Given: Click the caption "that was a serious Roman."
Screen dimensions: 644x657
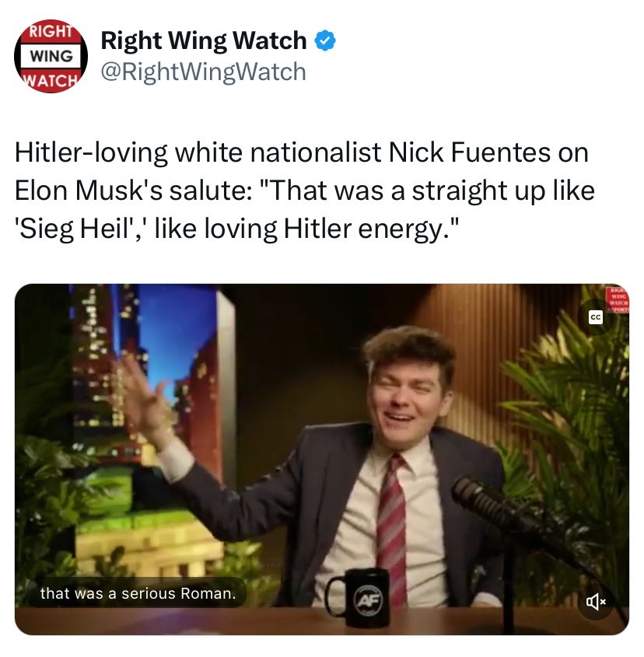Looking at the screenshot, I should pyautogui.click(x=138, y=593).
